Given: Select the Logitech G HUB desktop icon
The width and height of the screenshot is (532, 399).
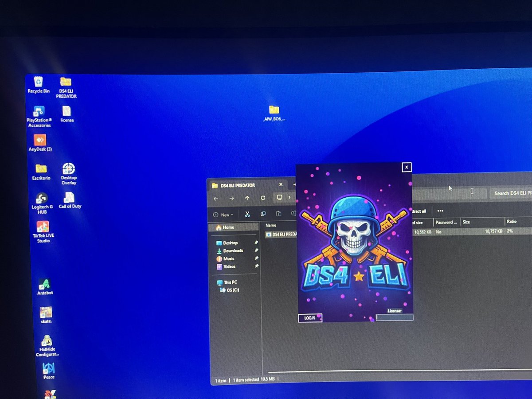Looking at the screenshot, I should tap(42, 204).
